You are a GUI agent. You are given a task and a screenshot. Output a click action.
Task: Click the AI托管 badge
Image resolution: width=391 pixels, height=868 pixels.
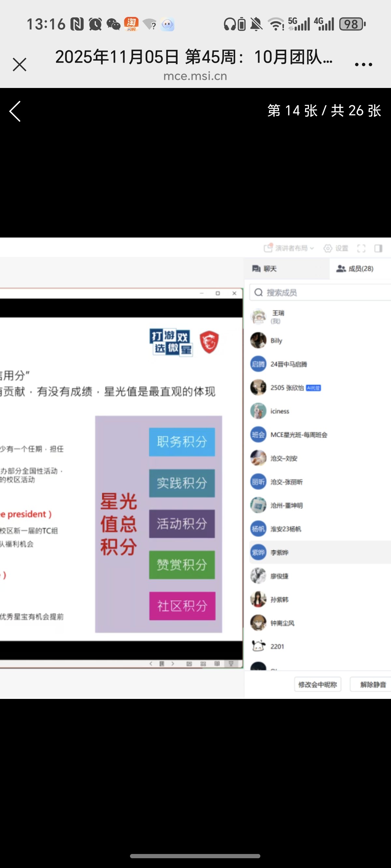313,388
